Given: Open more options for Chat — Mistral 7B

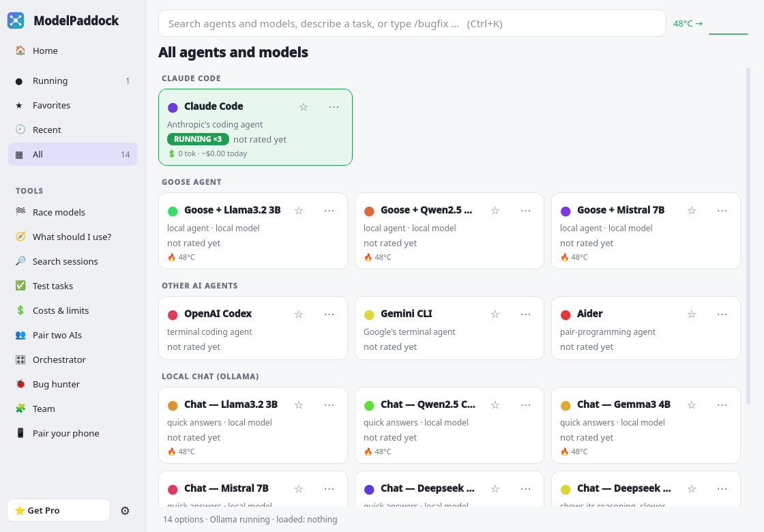Looking at the screenshot, I should tap(329, 488).
